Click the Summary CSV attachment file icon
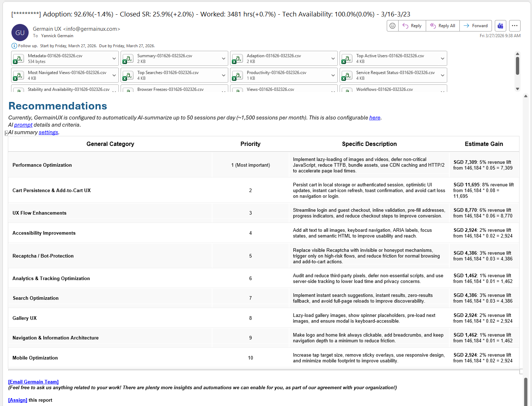Image resolution: width=532 pixels, height=406 pixels. 128,59
